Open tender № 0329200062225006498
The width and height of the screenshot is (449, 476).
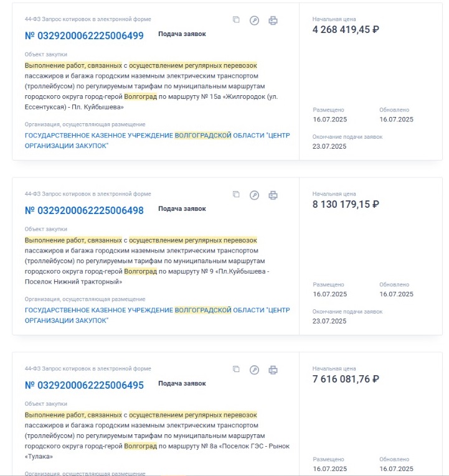(84, 210)
